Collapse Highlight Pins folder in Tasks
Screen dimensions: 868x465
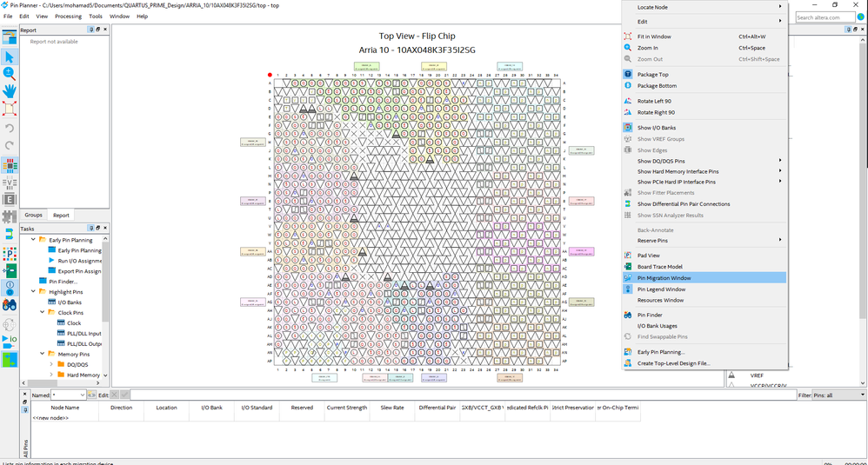(x=33, y=291)
